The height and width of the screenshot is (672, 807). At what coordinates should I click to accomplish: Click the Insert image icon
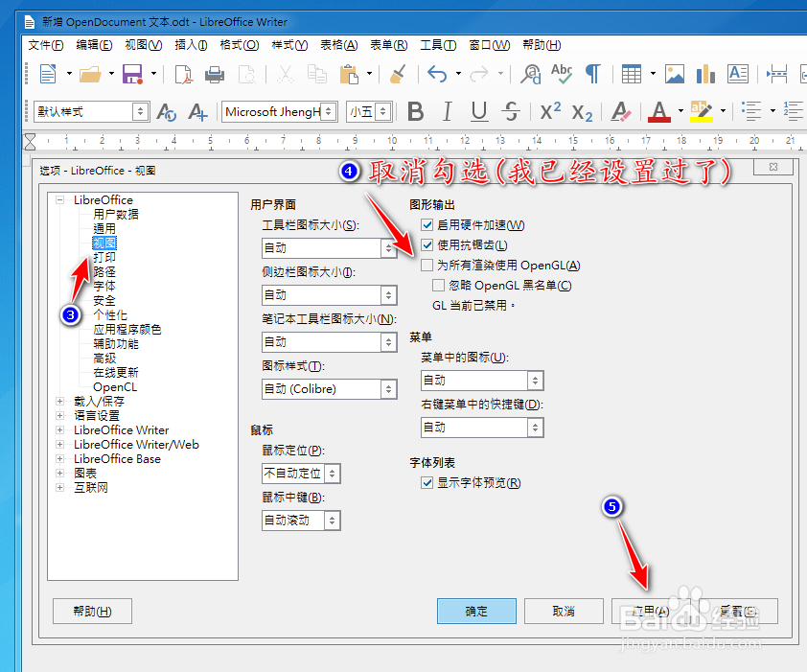point(674,74)
